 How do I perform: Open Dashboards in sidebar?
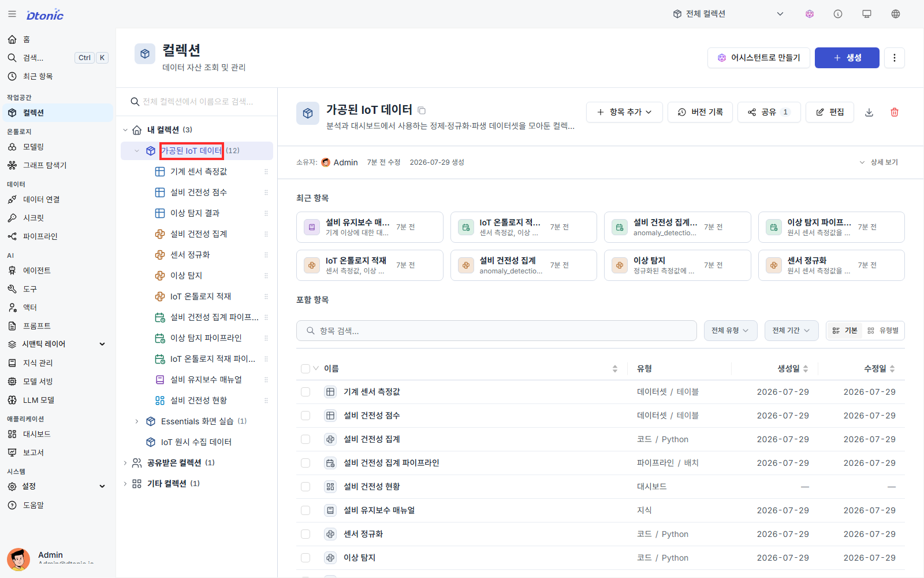[57, 434]
